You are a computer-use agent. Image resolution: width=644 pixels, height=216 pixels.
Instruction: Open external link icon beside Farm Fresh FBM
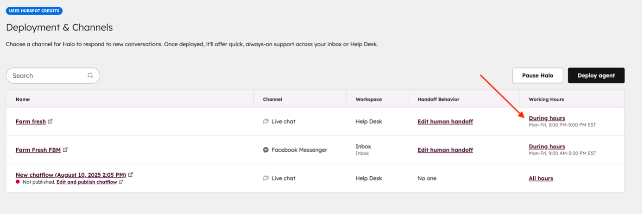click(x=65, y=150)
